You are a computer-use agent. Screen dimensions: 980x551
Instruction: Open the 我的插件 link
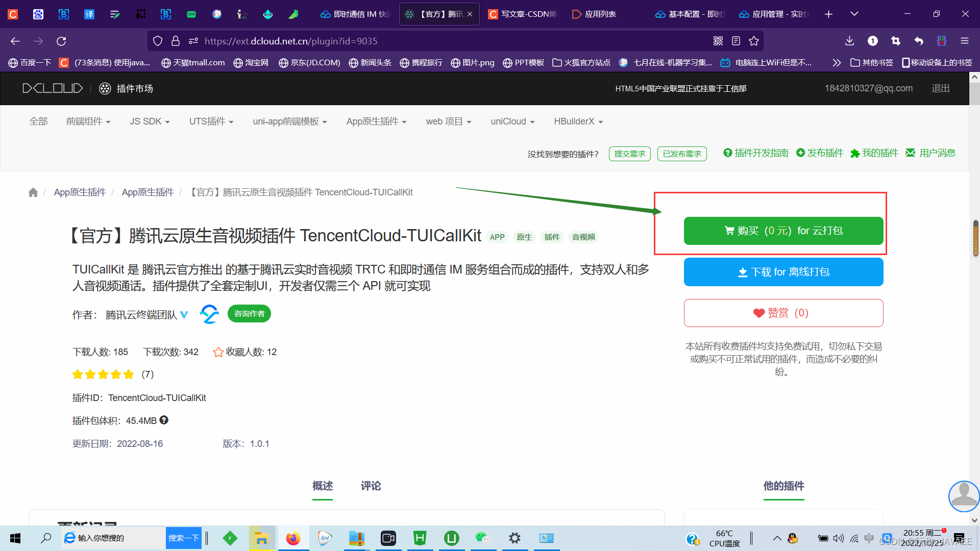(x=874, y=153)
